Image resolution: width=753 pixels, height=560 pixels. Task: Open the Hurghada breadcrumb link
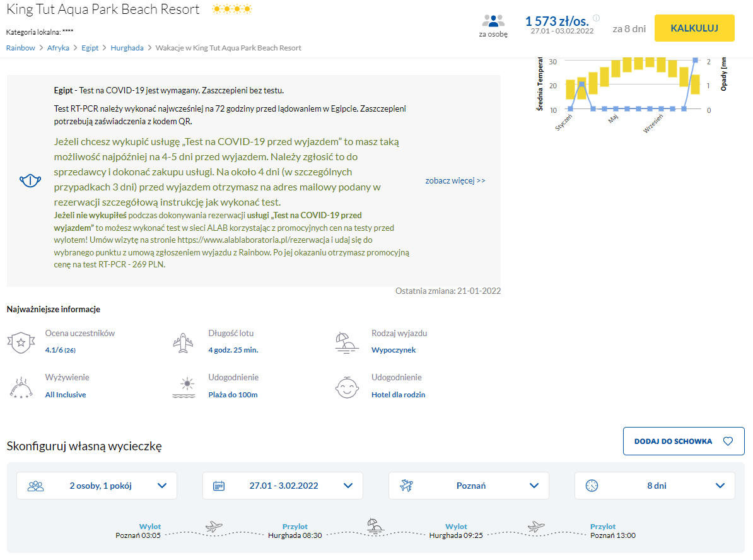[x=127, y=48]
